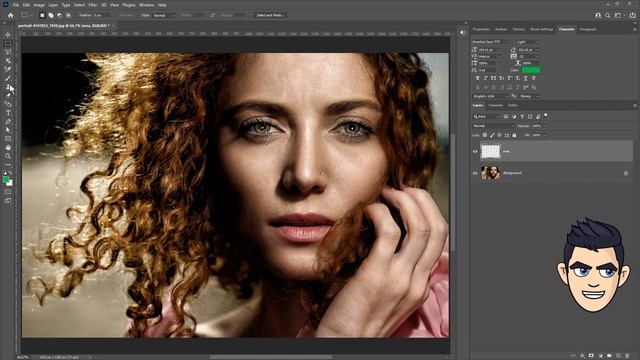
Task: Open the font style Light dropdown
Action: point(527,42)
